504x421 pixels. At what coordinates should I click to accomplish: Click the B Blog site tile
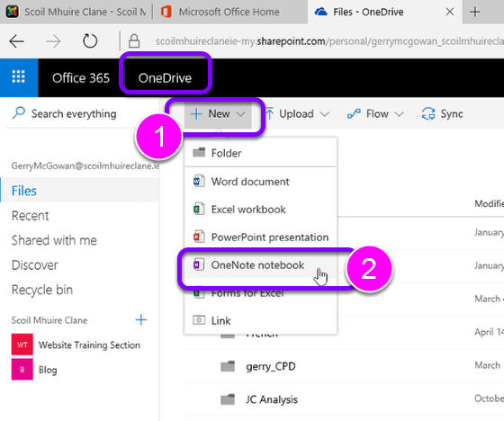pos(22,369)
